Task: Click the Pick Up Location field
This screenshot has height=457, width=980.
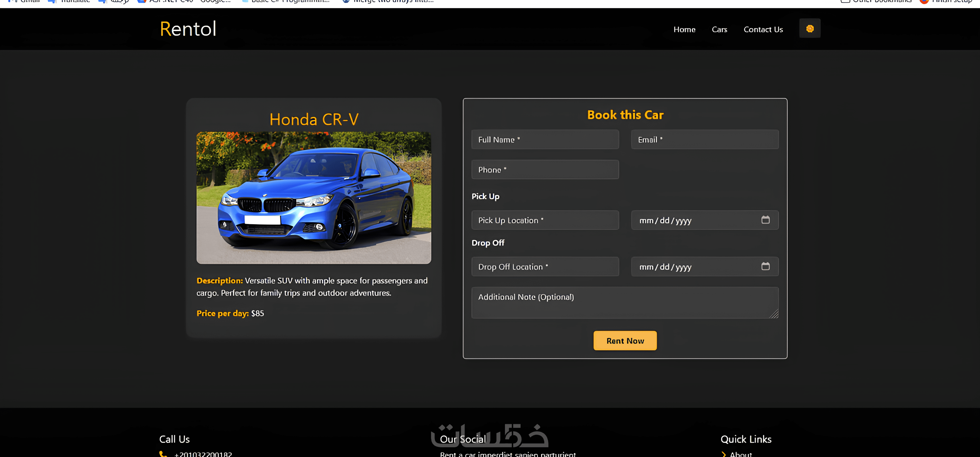Action: pyautogui.click(x=545, y=220)
